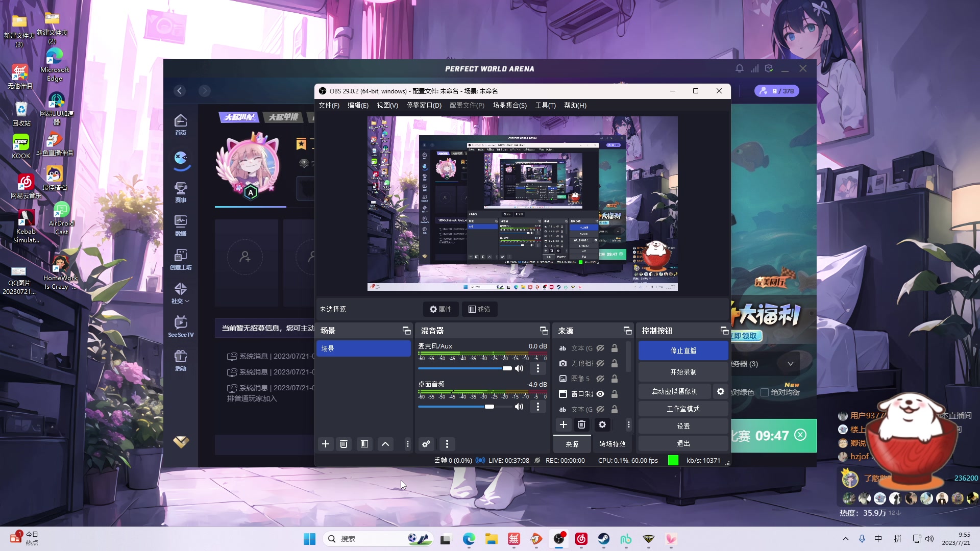
Task: Open 创意工坊 in Perfect World Arena sidebar
Action: [x=181, y=260]
